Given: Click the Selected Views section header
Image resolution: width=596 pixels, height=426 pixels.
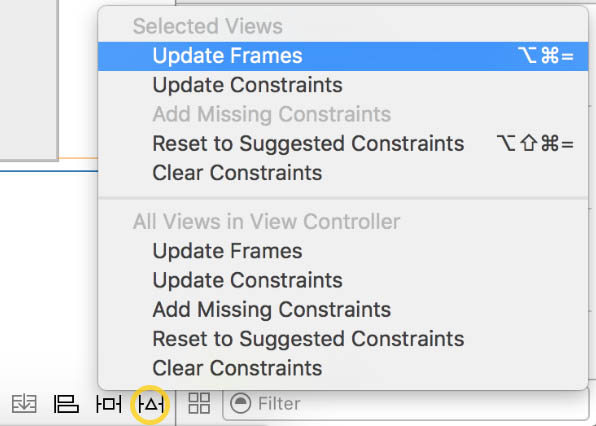Looking at the screenshot, I should pos(208,26).
